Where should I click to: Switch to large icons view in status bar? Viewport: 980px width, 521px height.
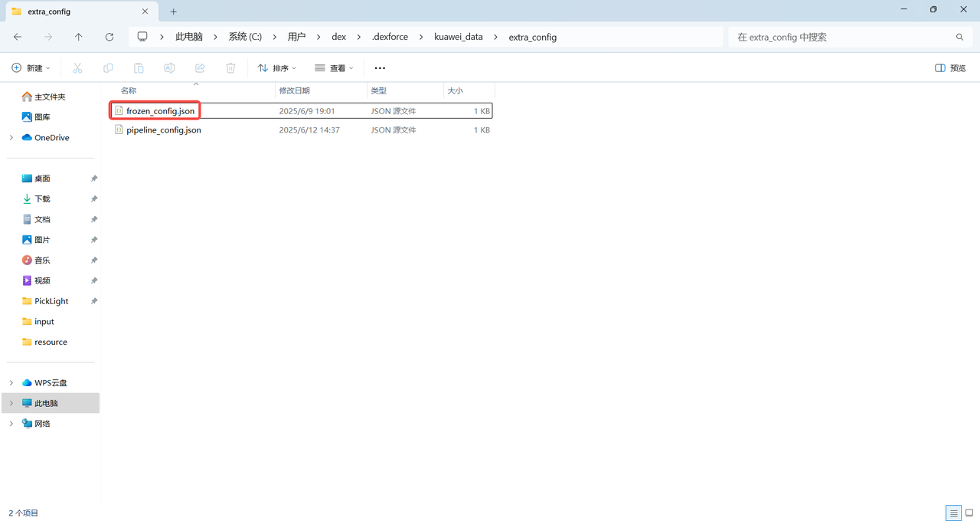tap(969, 513)
